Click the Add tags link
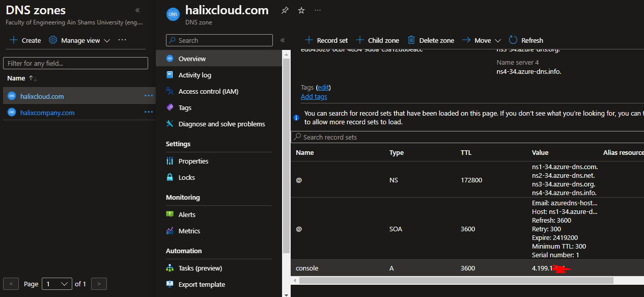Image resolution: width=644 pixels, height=297 pixels. pos(314,96)
